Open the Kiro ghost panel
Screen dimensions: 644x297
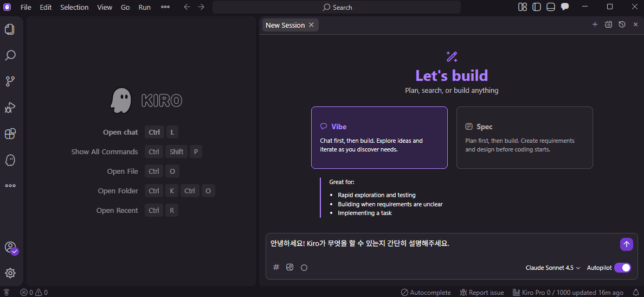pos(10,160)
